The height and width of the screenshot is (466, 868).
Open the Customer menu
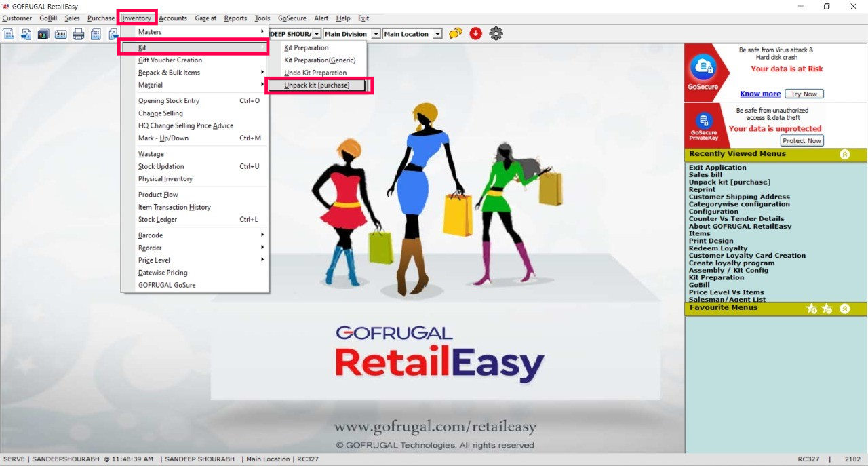point(17,18)
